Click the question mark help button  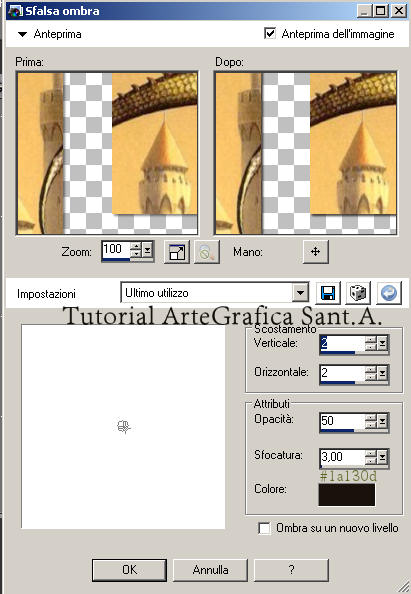click(291, 570)
